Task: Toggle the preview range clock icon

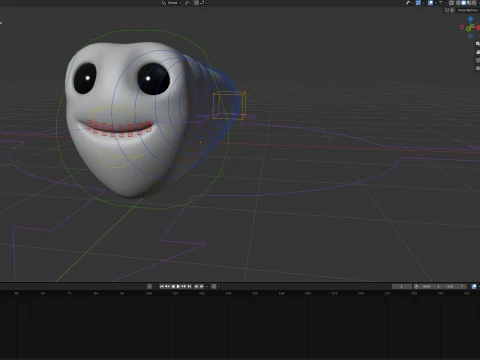Action: 416,286
